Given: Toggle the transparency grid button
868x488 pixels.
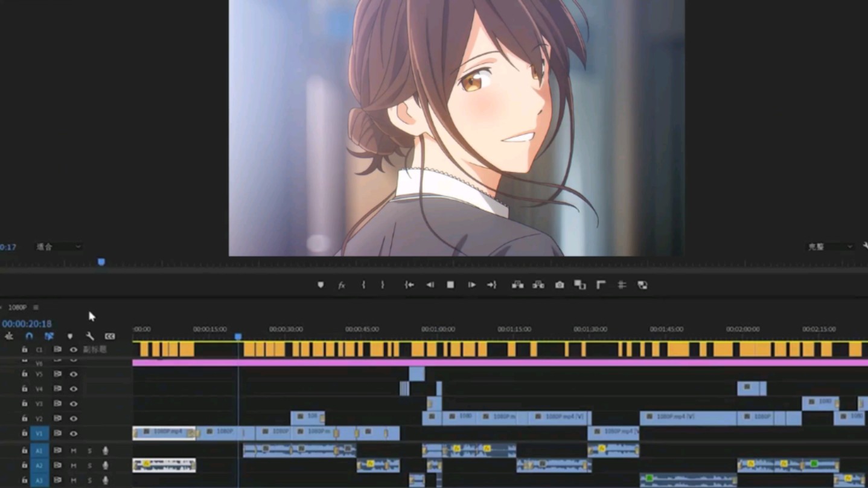Looking at the screenshot, I should pos(642,285).
